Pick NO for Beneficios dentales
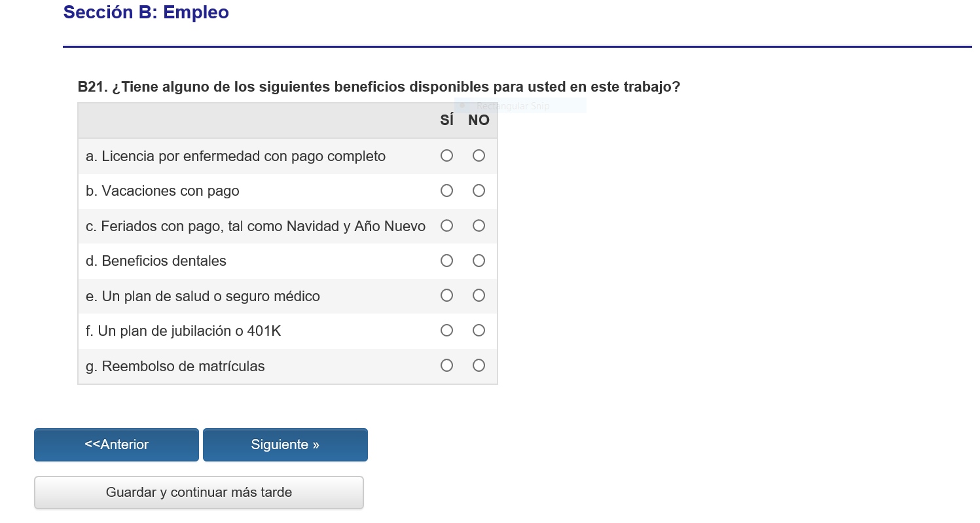Viewport: 980px width, 523px height. point(479,261)
